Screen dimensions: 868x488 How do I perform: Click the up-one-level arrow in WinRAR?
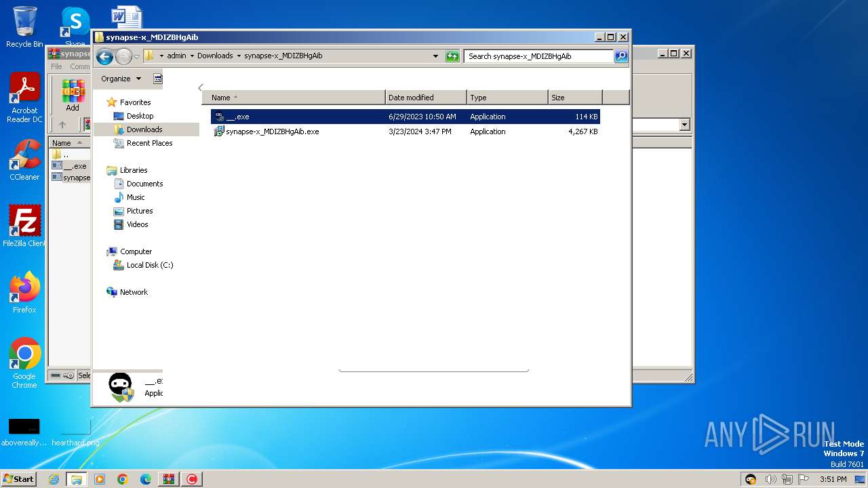click(x=62, y=125)
